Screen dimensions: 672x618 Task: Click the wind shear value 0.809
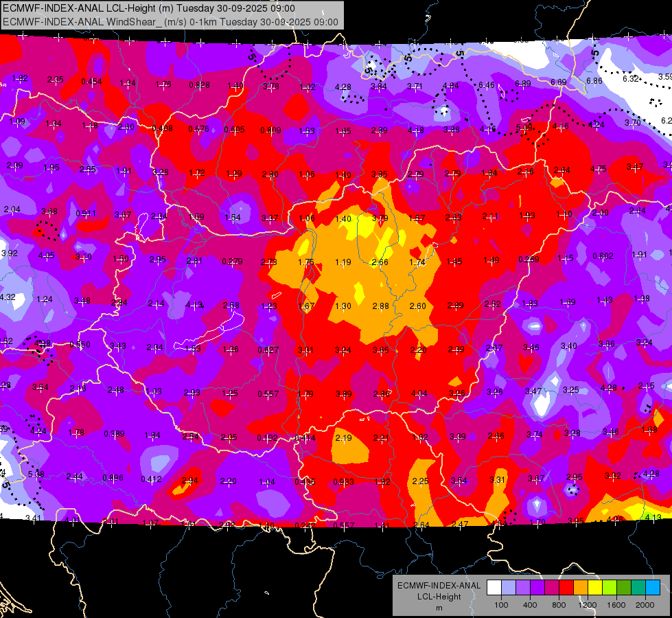pyautogui.click(x=271, y=130)
